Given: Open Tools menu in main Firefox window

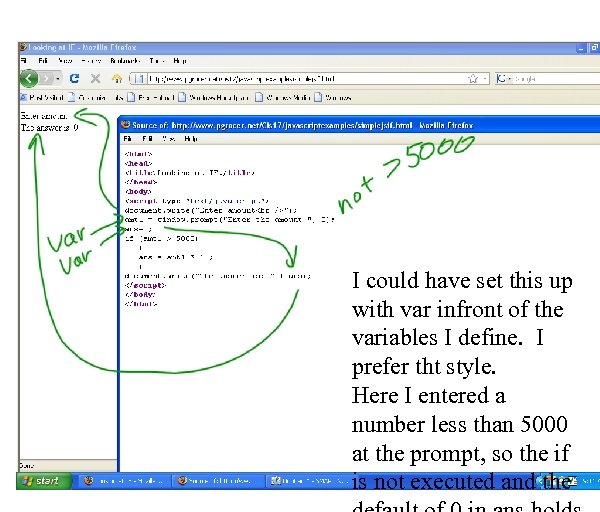Looking at the screenshot, I should (157, 61).
